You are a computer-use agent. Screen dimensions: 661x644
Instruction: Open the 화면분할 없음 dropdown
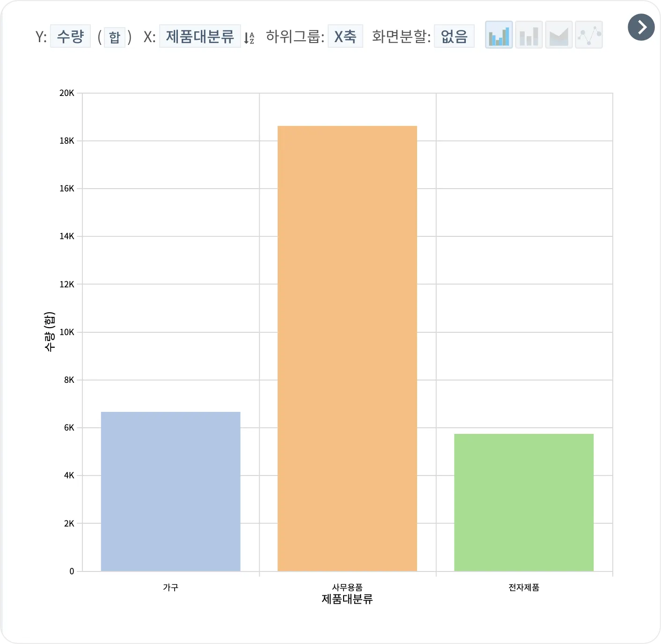(x=454, y=36)
